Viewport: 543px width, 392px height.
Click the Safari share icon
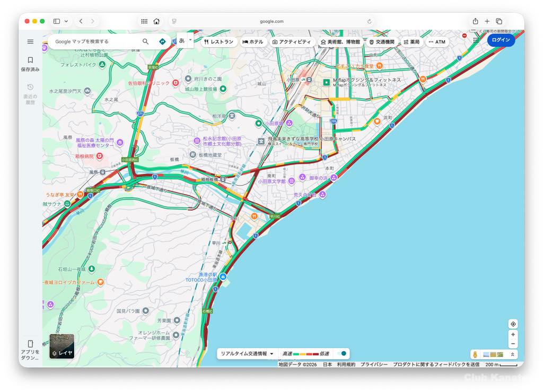click(475, 21)
